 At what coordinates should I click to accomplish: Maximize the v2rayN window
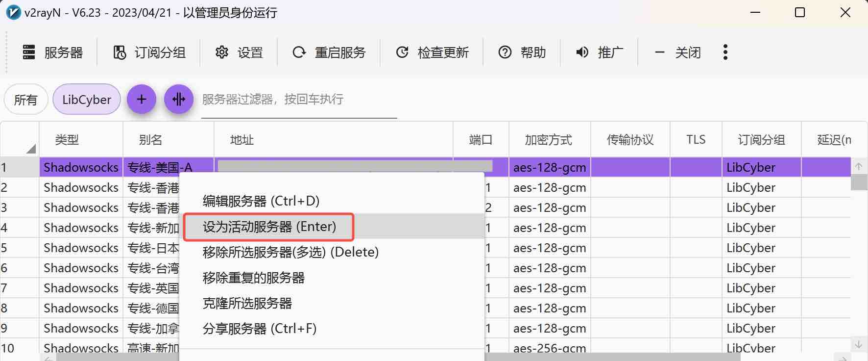(800, 12)
